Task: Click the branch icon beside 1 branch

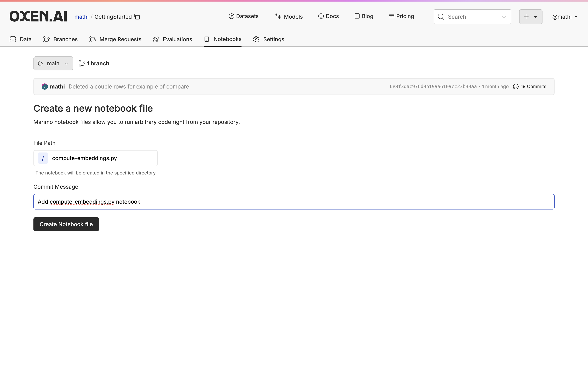Action: tap(82, 64)
